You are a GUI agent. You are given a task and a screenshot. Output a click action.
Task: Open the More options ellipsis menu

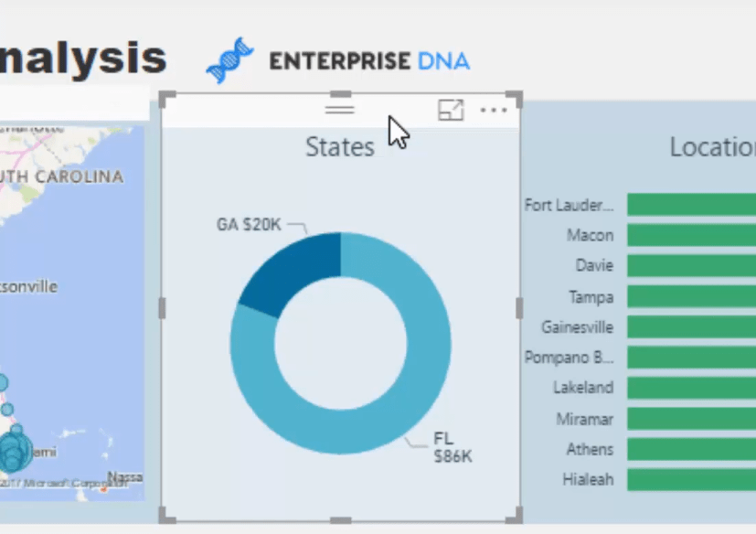[x=494, y=111]
